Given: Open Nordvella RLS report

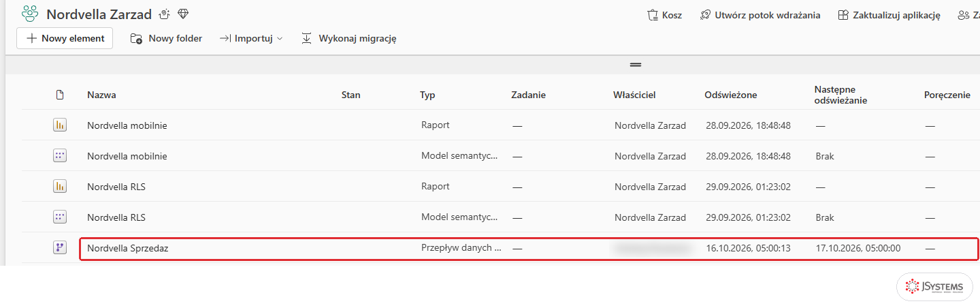Looking at the screenshot, I should (116, 187).
